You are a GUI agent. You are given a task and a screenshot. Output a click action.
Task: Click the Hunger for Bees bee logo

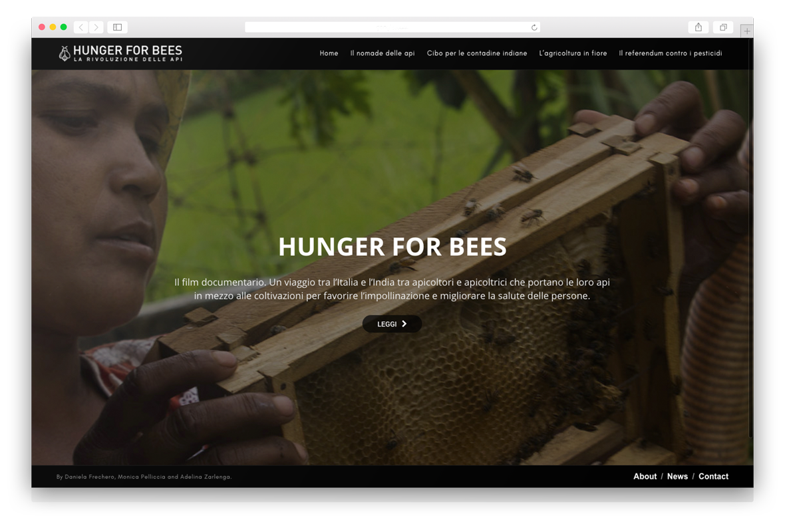(65, 54)
